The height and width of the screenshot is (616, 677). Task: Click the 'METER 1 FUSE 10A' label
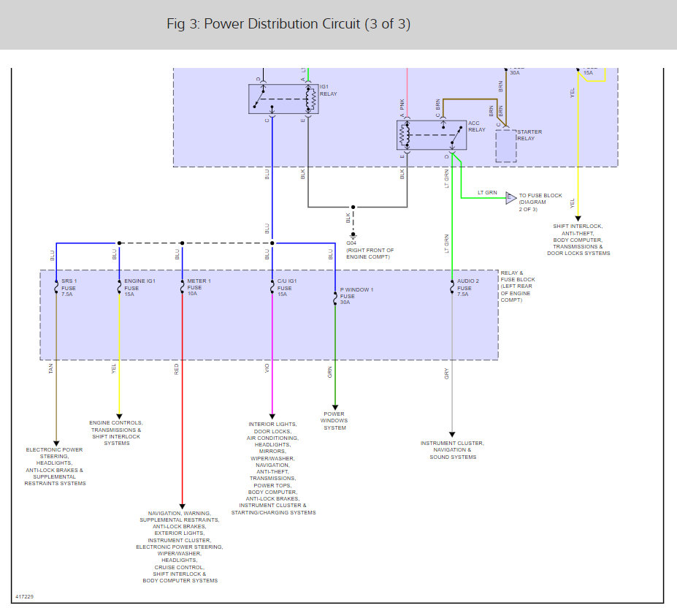[199, 287]
